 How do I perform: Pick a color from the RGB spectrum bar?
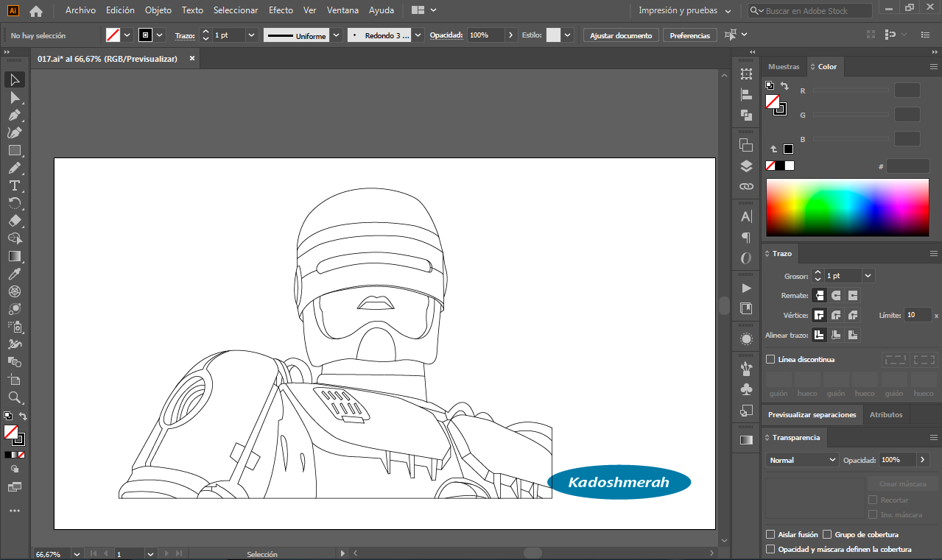point(848,208)
